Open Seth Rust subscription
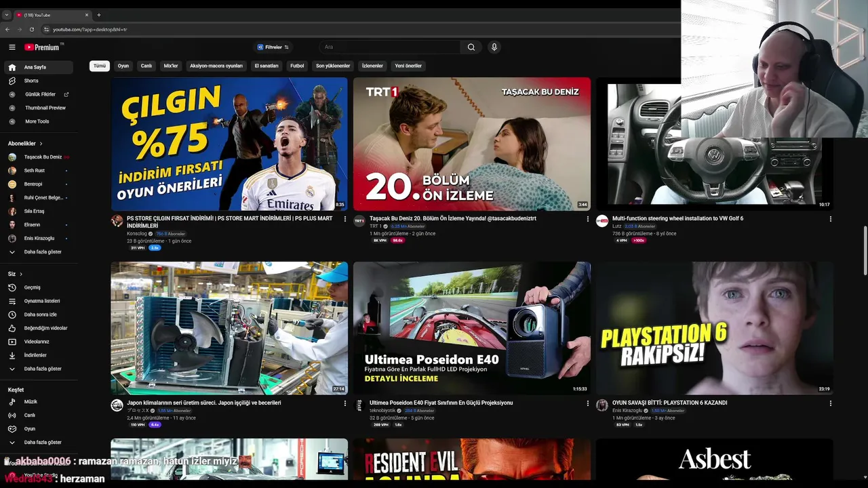This screenshot has width=868, height=488. 39,171
